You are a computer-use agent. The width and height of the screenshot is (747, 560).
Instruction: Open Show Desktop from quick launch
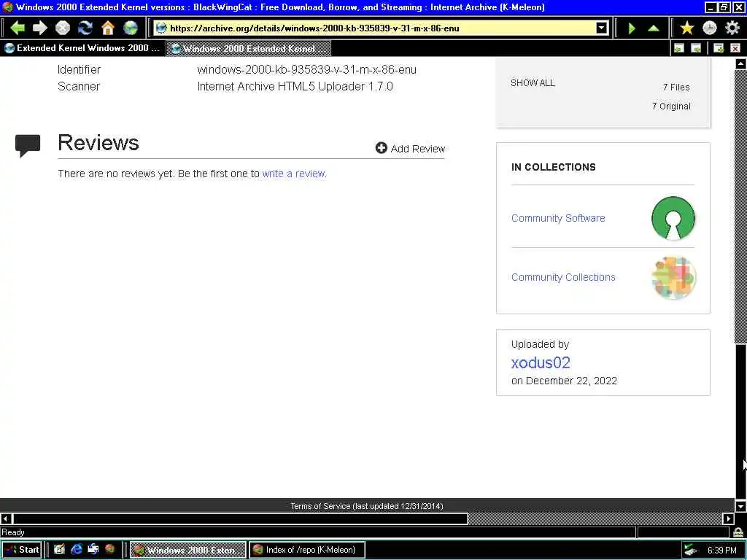pyautogui.click(x=59, y=550)
